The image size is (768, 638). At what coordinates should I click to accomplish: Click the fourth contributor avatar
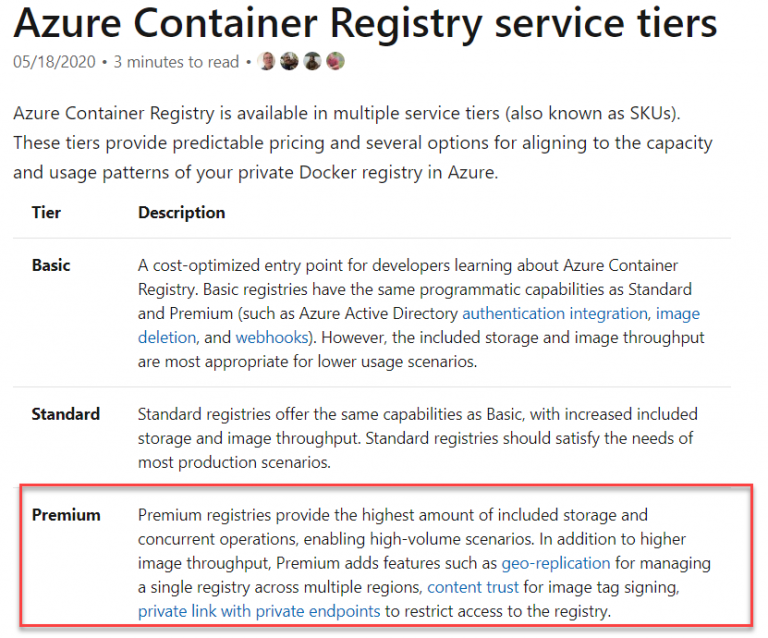tap(335, 62)
